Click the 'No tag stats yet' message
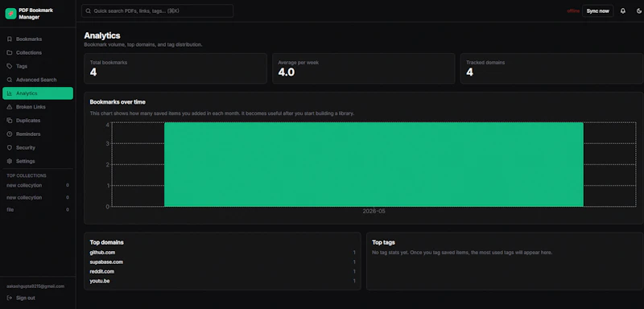644x309 pixels. [x=462, y=253]
